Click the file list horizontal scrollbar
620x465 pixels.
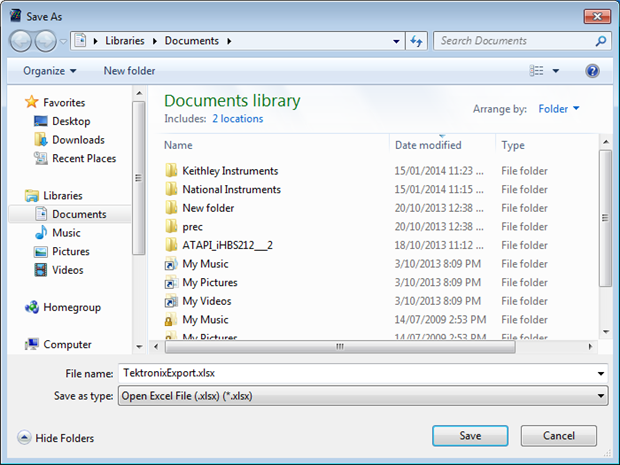click(340, 346)
